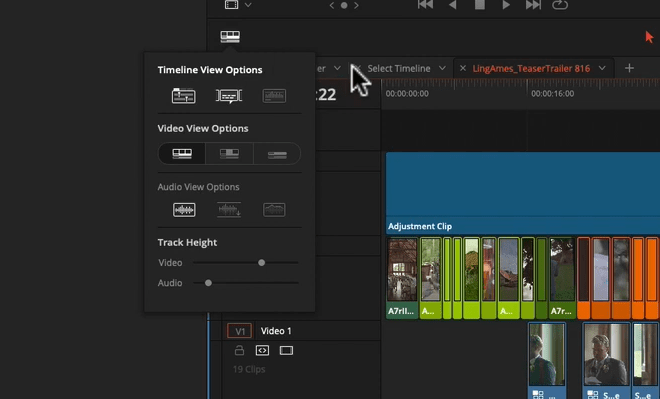Select the groom speech clip on Video 1
660x399 pixels.
[606, 361]
